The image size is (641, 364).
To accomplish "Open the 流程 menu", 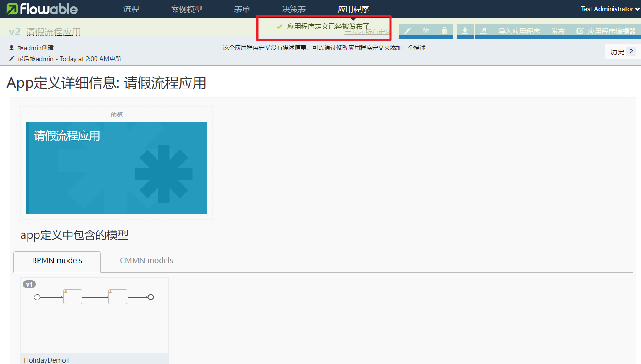I will (x=131, y=9).
